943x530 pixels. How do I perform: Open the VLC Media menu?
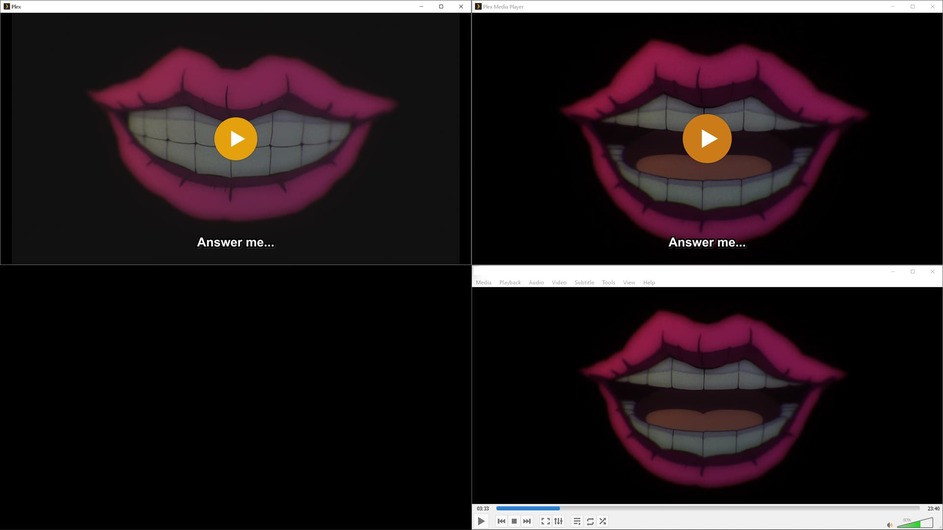[484, 282]
